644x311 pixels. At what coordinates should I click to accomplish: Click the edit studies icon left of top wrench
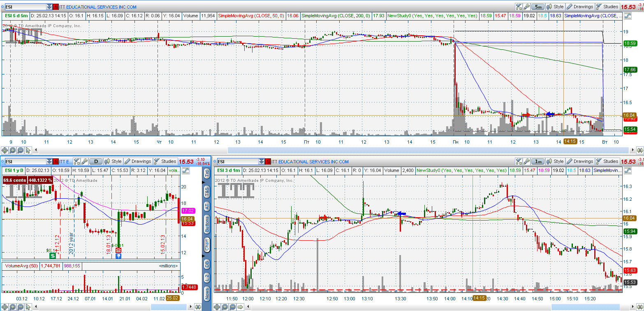pyautogui.click(x=519, y=7)
